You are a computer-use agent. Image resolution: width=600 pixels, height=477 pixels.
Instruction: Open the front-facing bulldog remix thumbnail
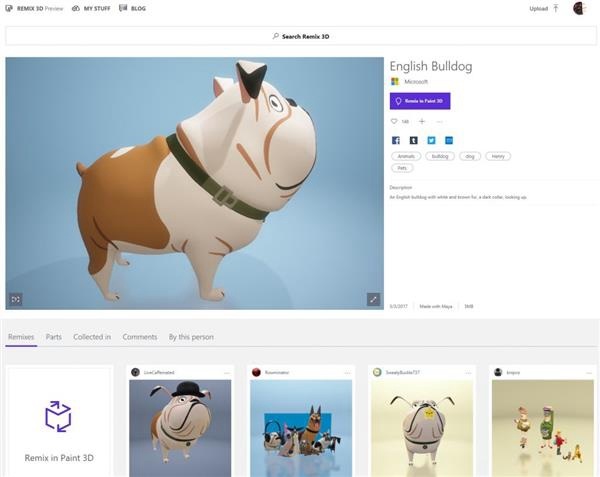(x=422, y=428)
